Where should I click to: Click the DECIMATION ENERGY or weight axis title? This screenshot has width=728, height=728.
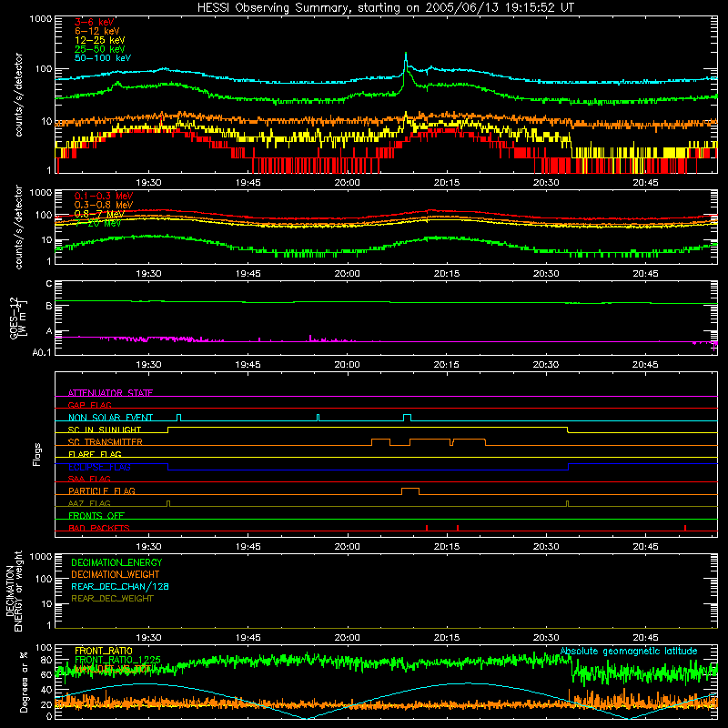[x=15, y=591]
